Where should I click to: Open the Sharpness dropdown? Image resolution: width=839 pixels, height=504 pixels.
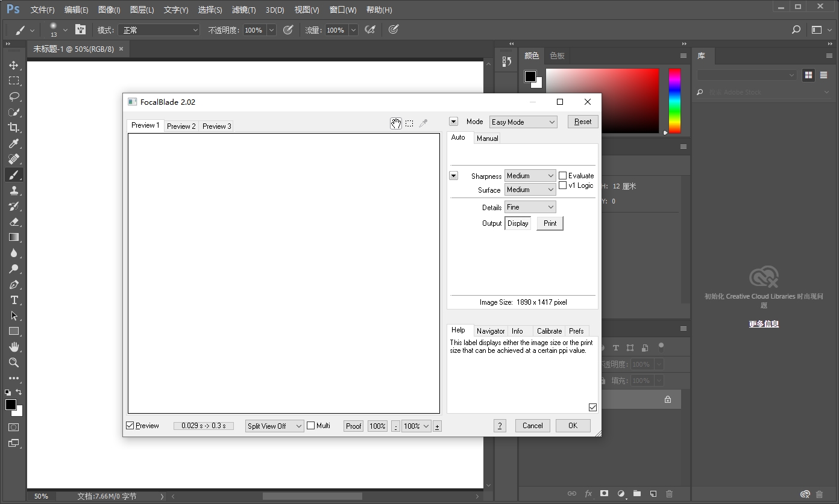point(530,176)
